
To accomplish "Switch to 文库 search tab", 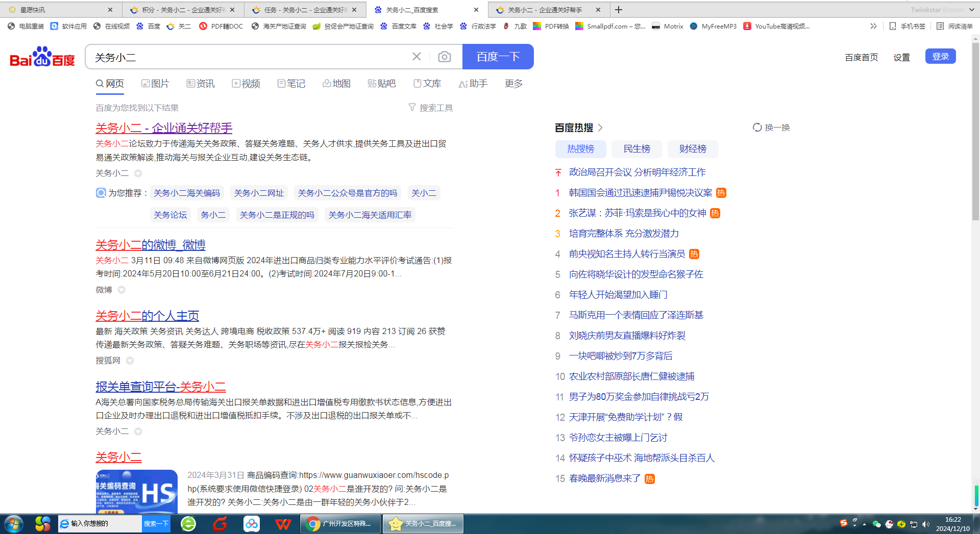I will coord(427,83).
